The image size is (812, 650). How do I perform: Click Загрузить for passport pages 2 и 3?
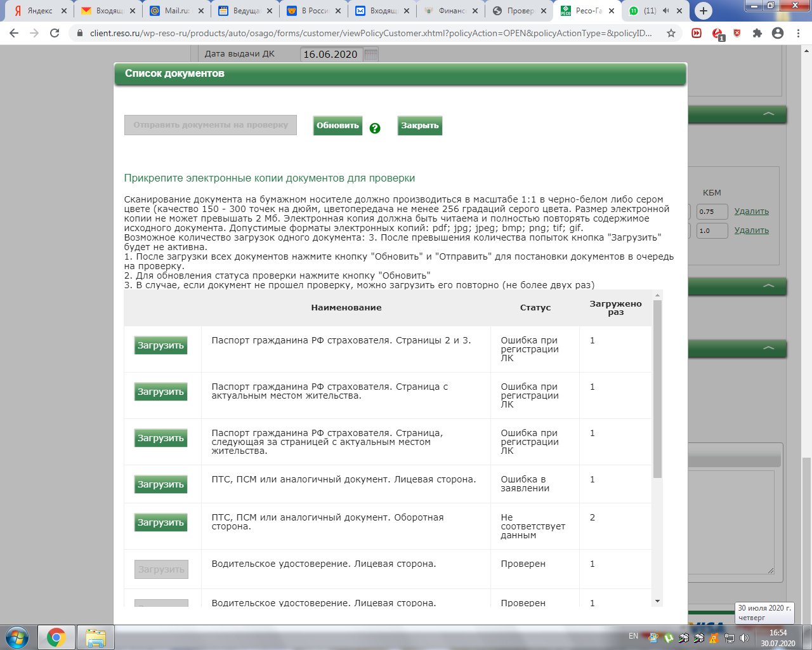161,345
